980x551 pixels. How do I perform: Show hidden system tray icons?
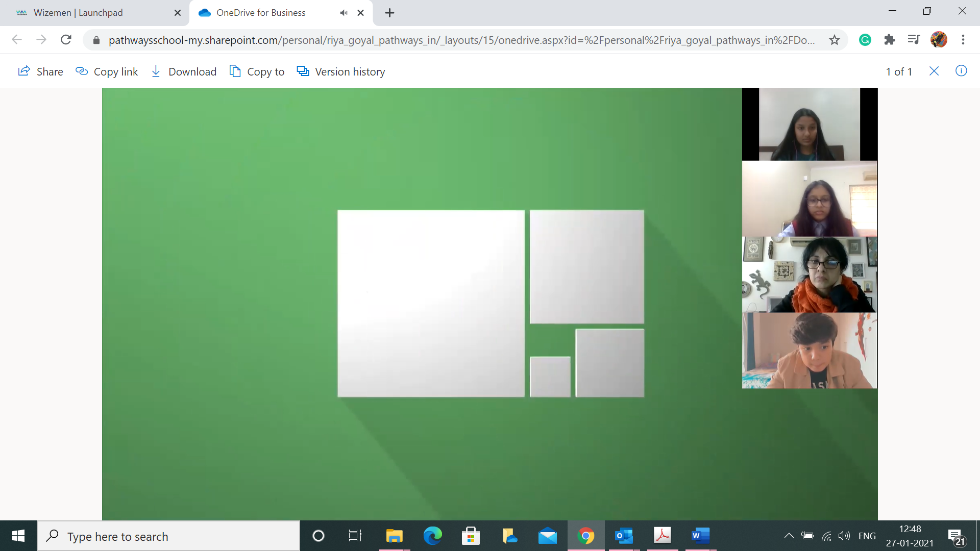(x=789, y=536)
